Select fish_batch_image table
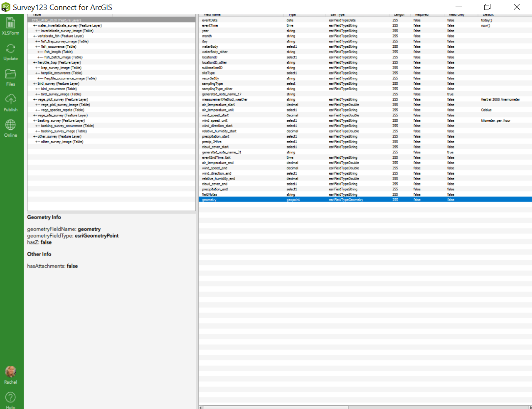 coord(63,57)
